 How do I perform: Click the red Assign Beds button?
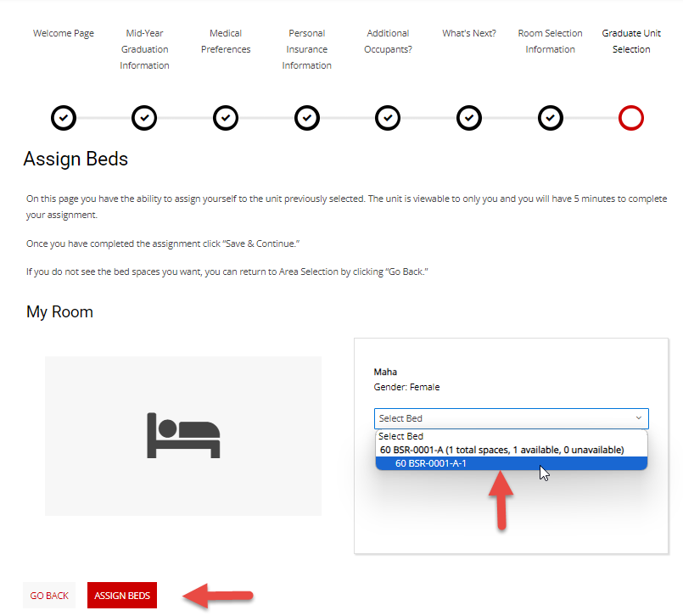[122, 596]
